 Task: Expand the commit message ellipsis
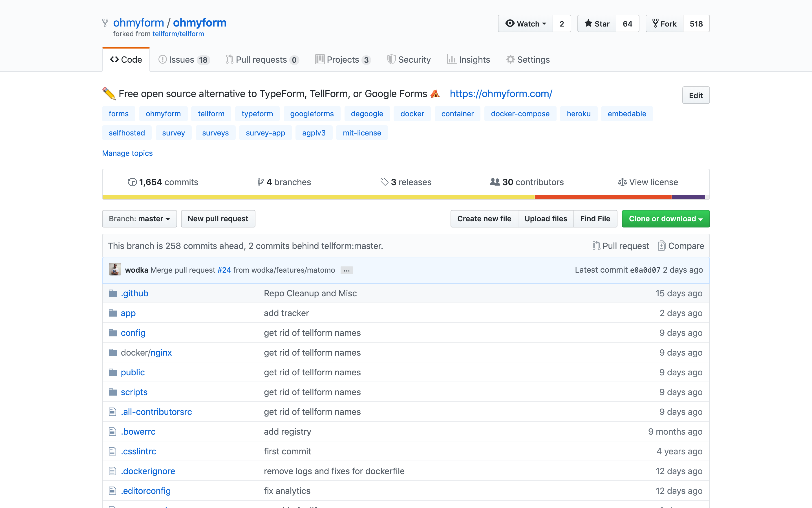click(x=347, y=270)
